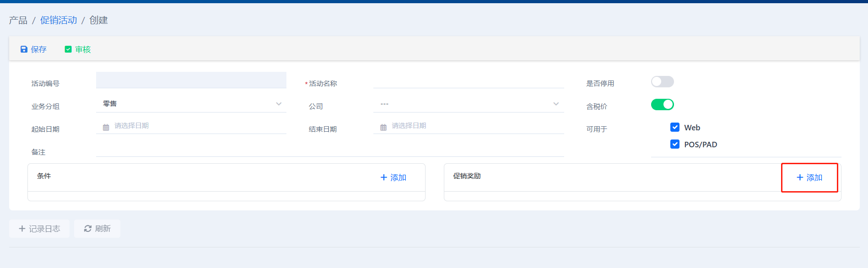Uncheck the POS/PAD checkbox
This screenshot has width=868, height=268.
[x=675, y=144]
